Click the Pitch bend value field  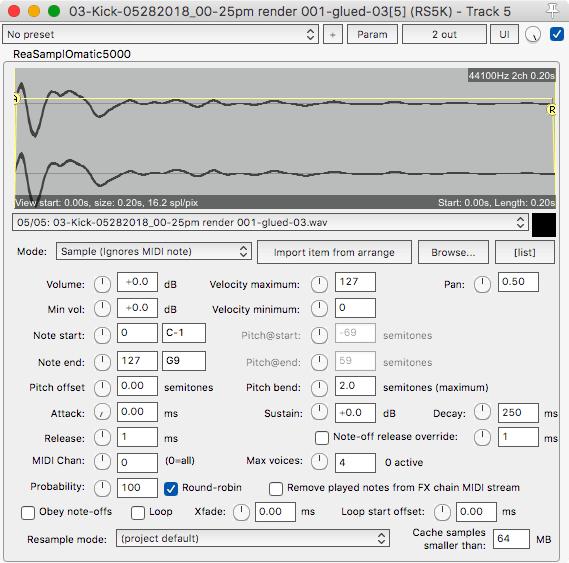(355, 386)
